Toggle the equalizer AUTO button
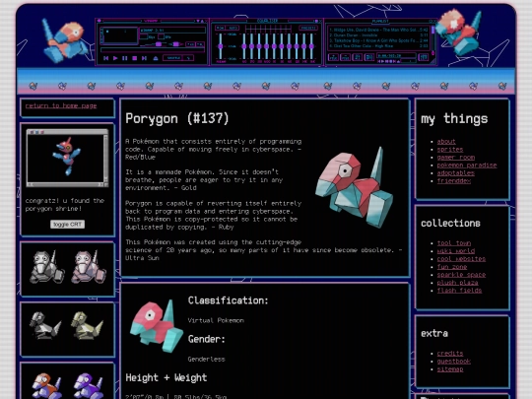The image size is (532, 399). point(233,28)
